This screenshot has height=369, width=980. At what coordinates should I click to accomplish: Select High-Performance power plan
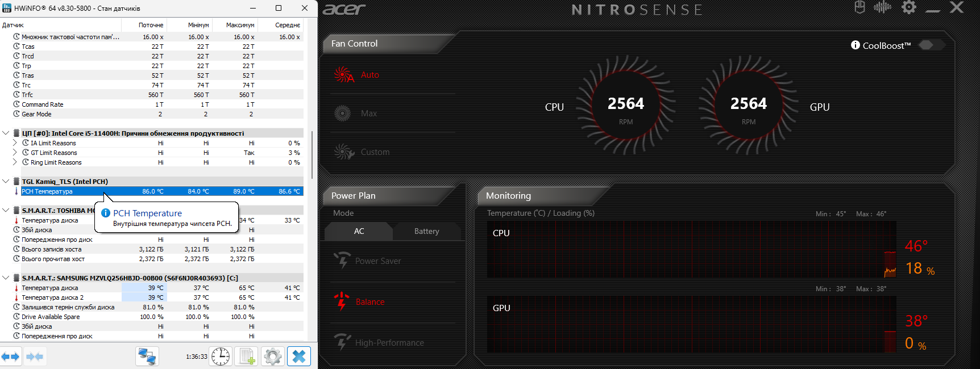379,343
